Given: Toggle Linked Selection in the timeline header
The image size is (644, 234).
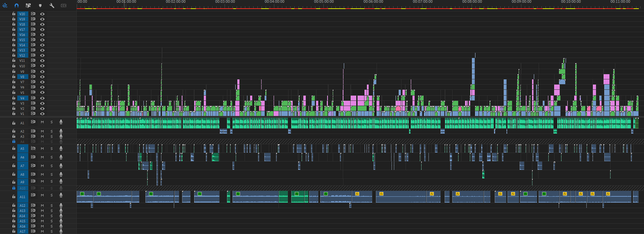Looking at the screenshot, I should [28, 5].
